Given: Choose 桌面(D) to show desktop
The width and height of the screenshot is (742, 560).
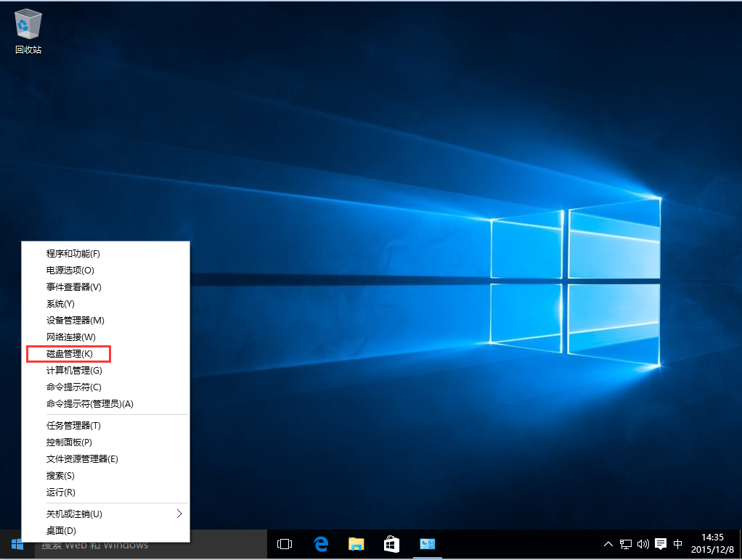Looking at the screenshot, I should click(105, 531).
